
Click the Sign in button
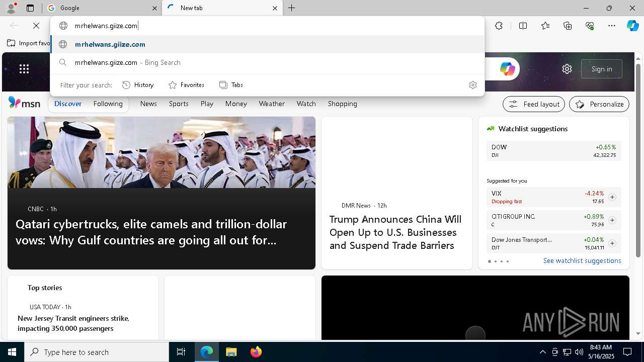coord(602,69)
